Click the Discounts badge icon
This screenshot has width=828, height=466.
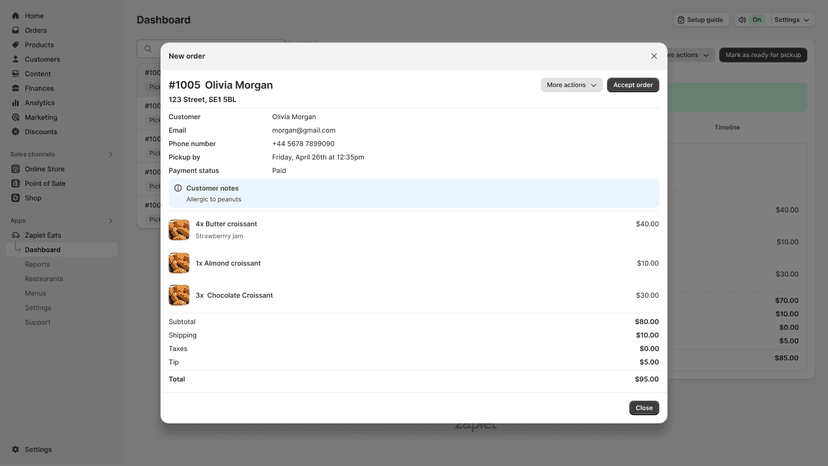[15, 132]
